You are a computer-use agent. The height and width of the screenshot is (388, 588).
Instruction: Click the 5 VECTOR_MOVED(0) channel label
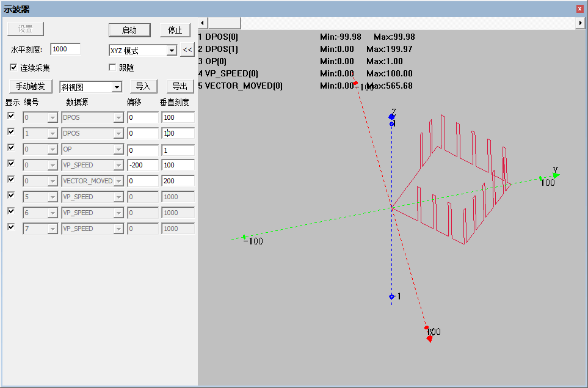(240, 86)
